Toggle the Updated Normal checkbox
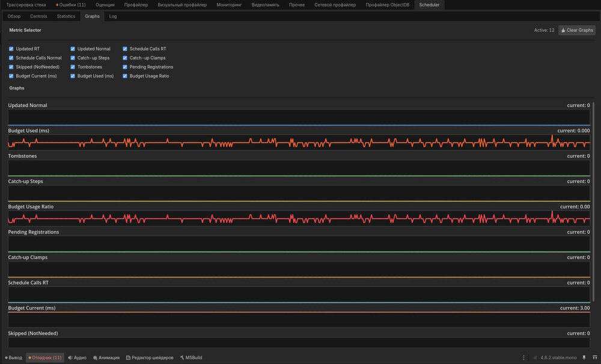The image size is (601, 364). pyautogui.click(x=73, y=49)
